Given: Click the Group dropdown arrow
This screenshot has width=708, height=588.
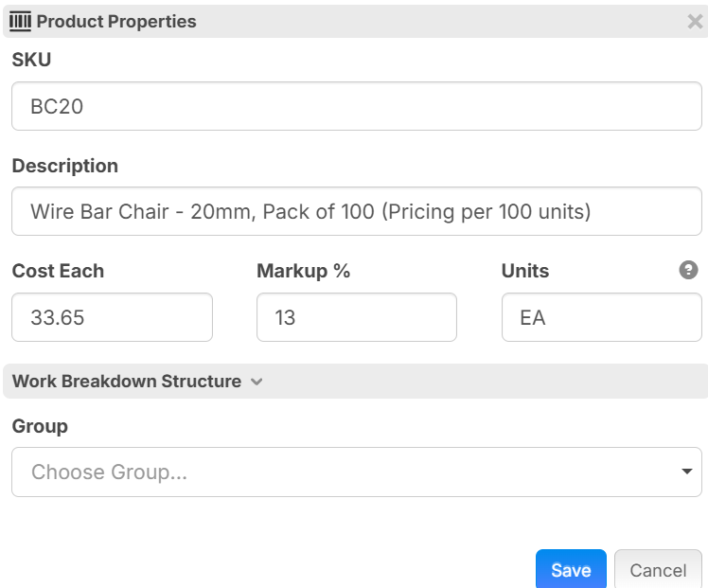Looking at the screenshot, I should tap(685, 472).
